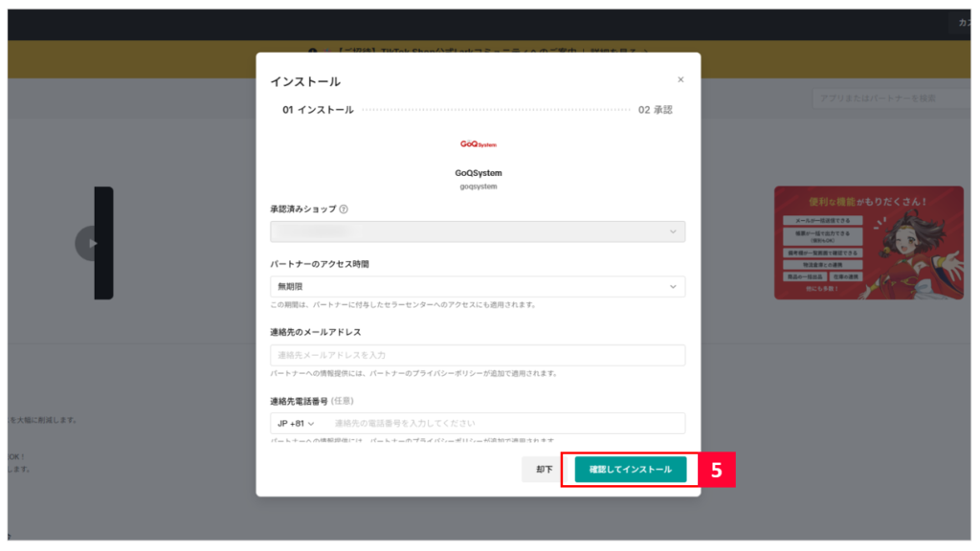Click the GoQSystem logo image
Screen dimensions: 980x551
478,144
